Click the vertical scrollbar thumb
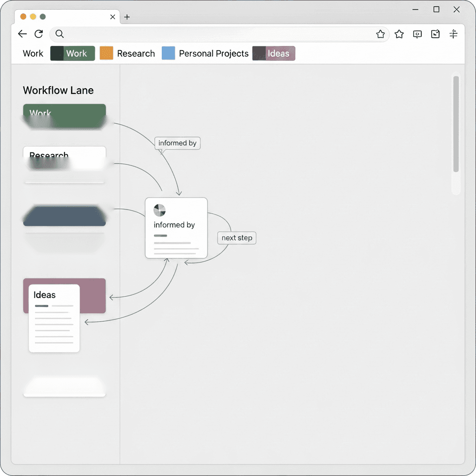The width and height of the screenshot is (476, 476). coord(456,124)
